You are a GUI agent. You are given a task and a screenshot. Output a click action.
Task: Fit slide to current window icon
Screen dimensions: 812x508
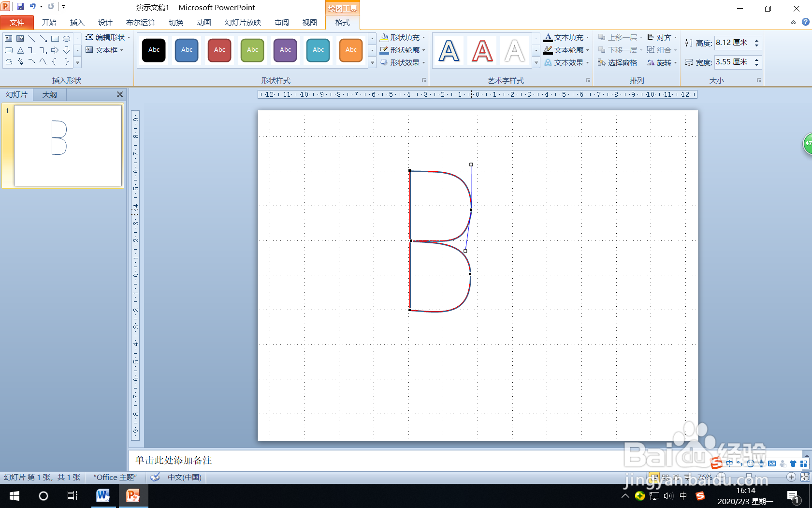(x=805, y=477)
